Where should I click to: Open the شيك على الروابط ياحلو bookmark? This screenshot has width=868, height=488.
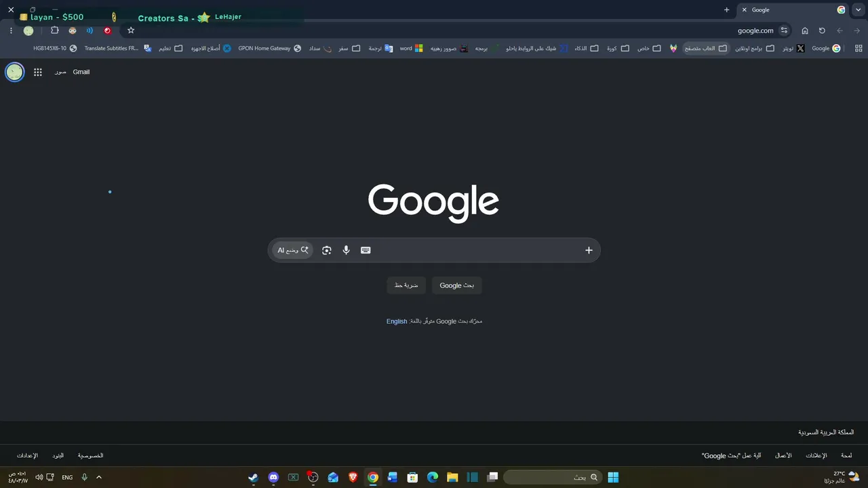click(537, 49)
